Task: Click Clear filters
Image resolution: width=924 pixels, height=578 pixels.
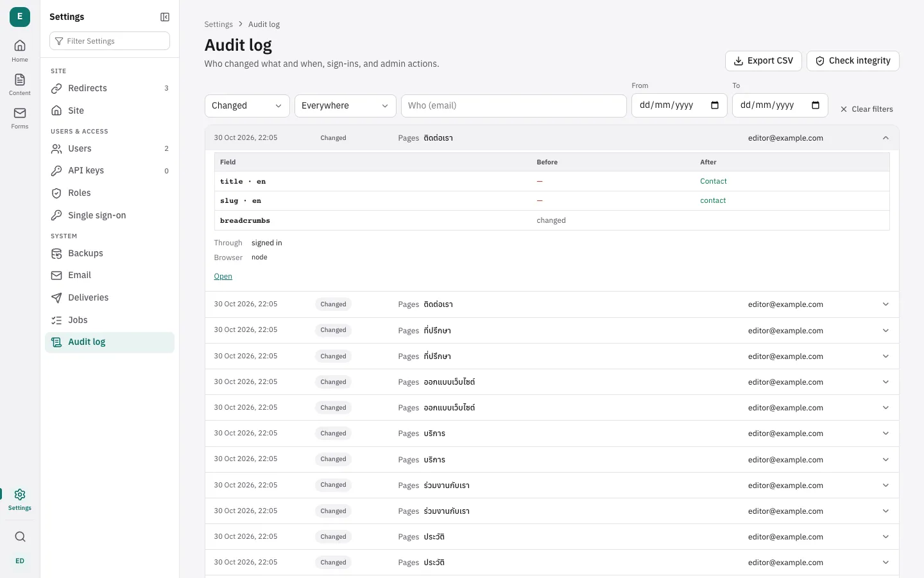Action: 867,109
